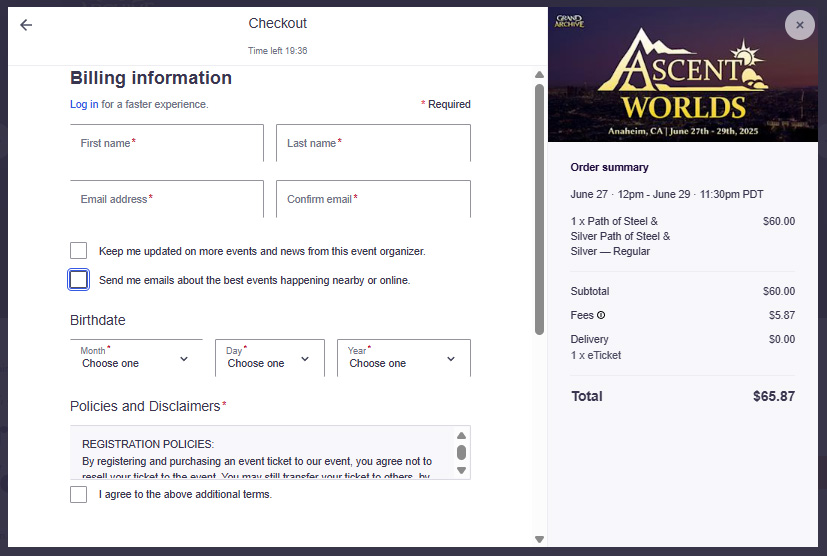This screenshot has height=556, width=827.
Task: Click the Subtotal $60.00 amount
Action: click(x=779, y=291)
